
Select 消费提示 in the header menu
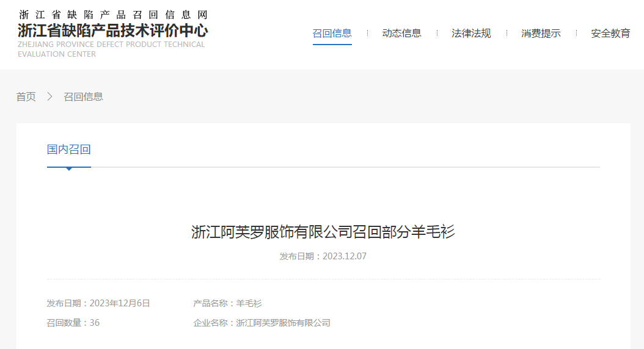pyautogui.click(x=541, y=34)
